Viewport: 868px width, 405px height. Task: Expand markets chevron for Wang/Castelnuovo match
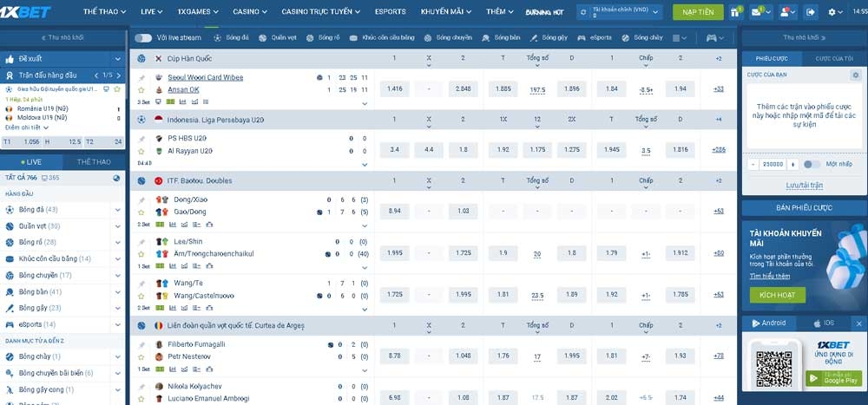click(365, 310)
